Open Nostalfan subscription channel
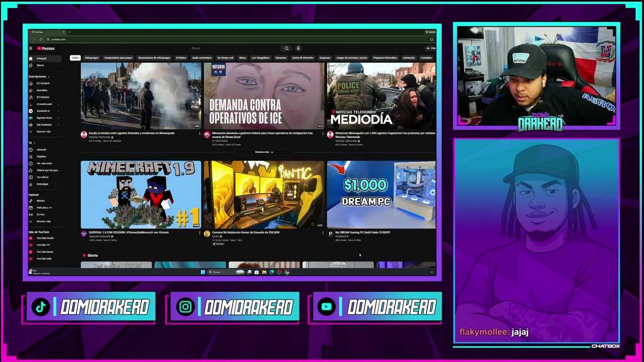 click(x=45, y=90)
